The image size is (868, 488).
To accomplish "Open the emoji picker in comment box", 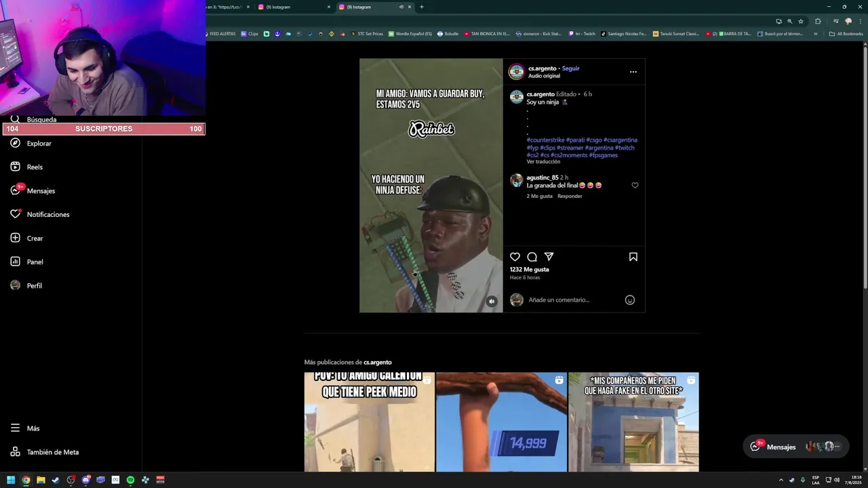I will [x=630, y=300].
